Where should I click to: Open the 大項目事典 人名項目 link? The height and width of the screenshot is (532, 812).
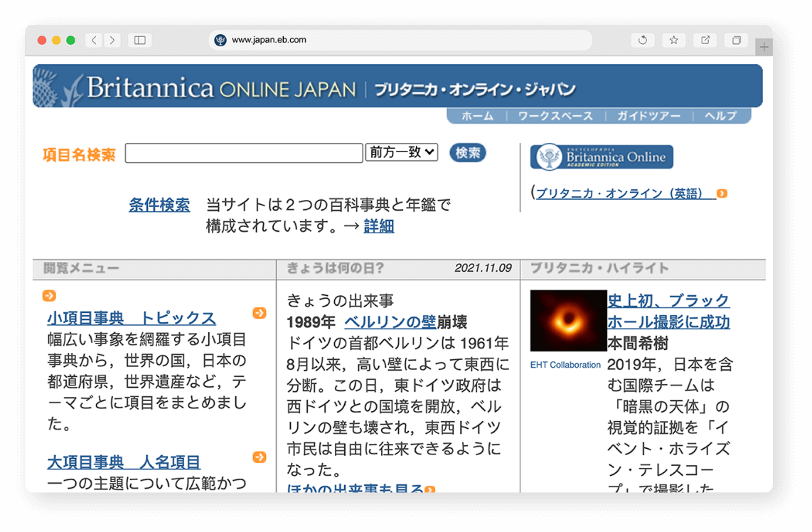(x=124, y=462)
